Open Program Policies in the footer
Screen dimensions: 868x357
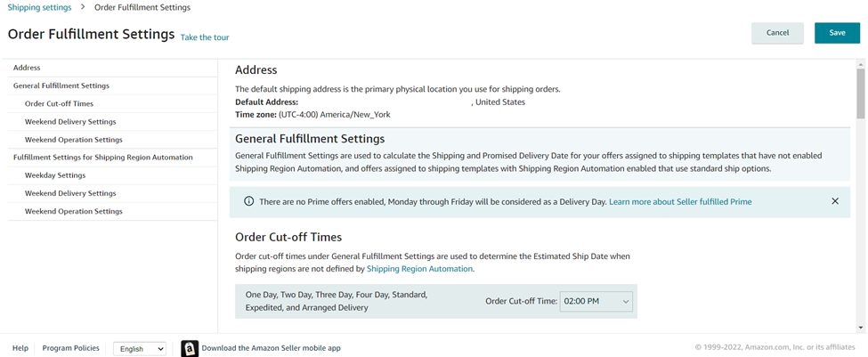tap(71, 348)
